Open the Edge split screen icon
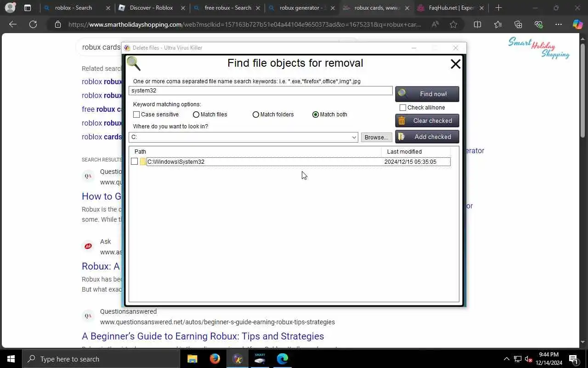 [477, 24]
